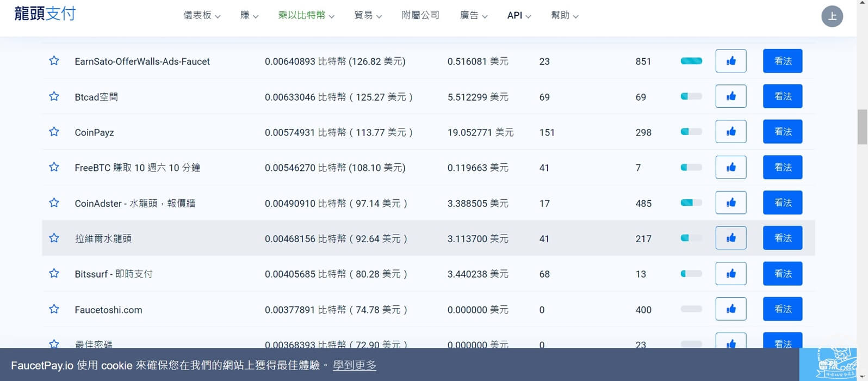Click value 0.00574931 比特幣 (113.77 美元)
Image resolution: width=868 pixels, height=381 pixels.
click(x=339, y=132)
